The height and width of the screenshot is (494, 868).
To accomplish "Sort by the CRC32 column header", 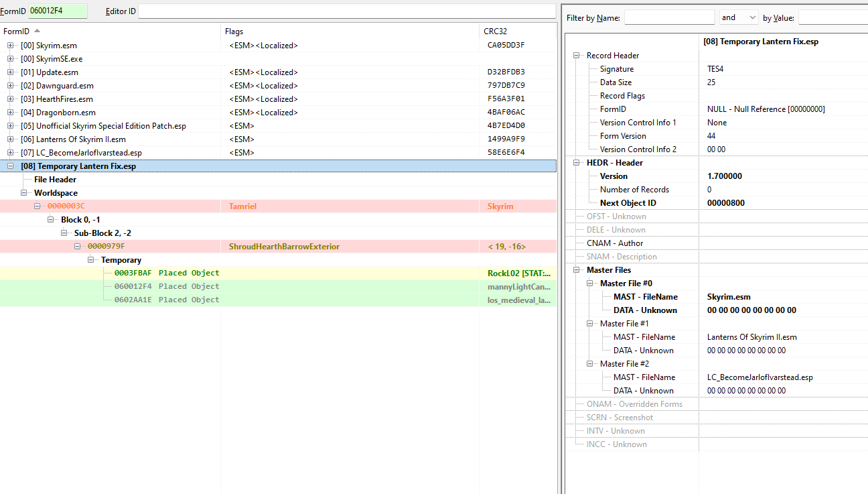I will click(518, 31).
